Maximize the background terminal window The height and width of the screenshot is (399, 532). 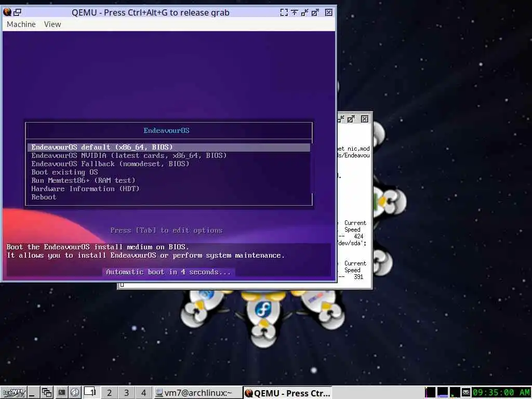351,119
